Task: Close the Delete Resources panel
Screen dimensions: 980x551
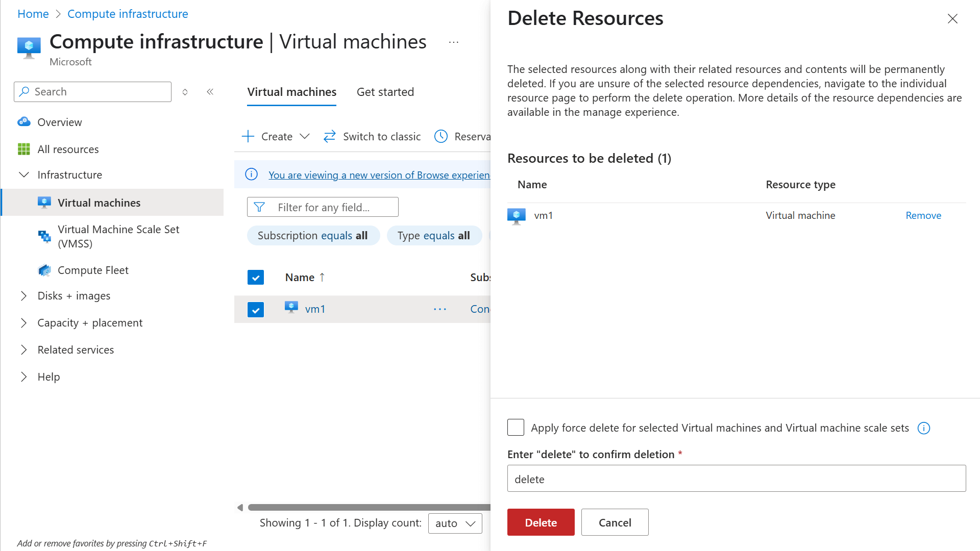Action: (x=952, y=19)
